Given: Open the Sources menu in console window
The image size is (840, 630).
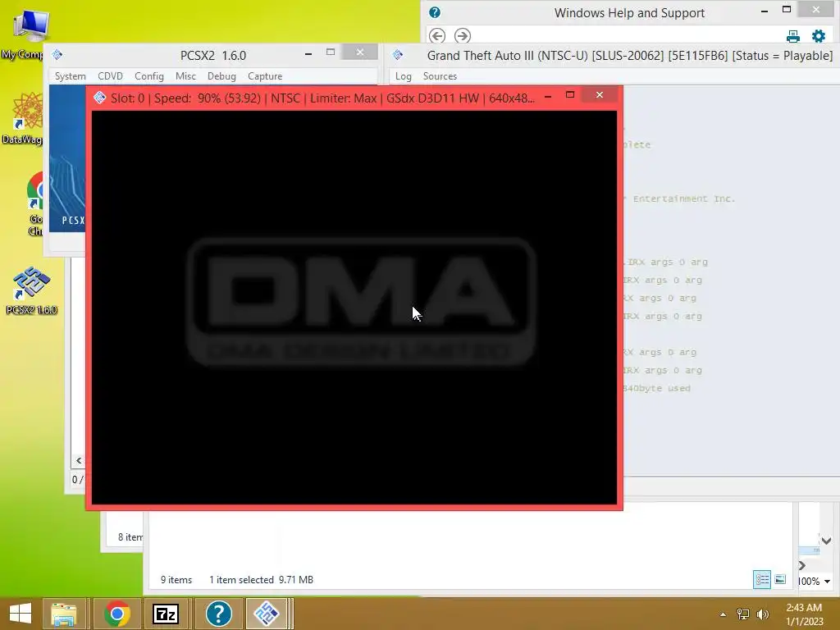Looking at the screenshot, I should pyautogui.click(x=440, y=76).
